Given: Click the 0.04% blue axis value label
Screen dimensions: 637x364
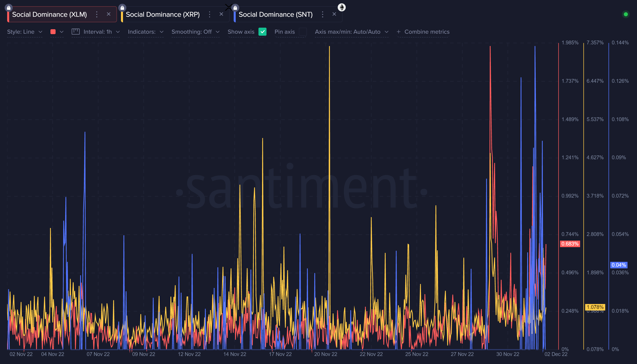Looking at the screenshot, I should [619, 265].
